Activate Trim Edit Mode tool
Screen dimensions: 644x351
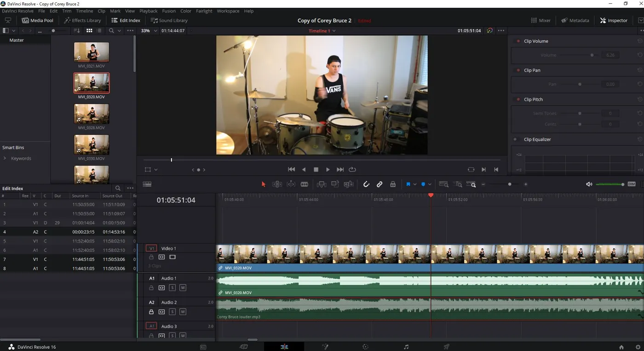click(277, 184)
